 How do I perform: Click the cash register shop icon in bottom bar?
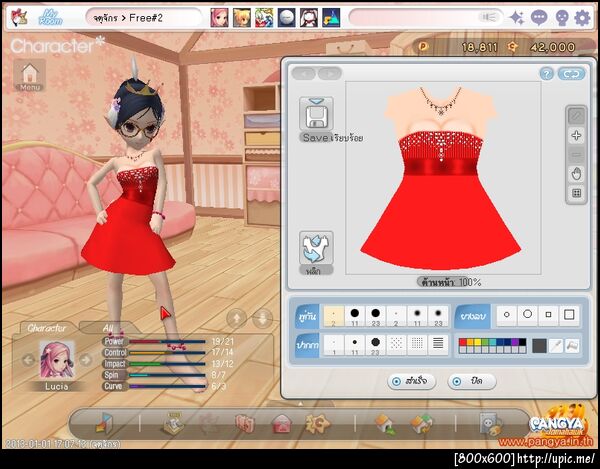click(x=173, y=423)
